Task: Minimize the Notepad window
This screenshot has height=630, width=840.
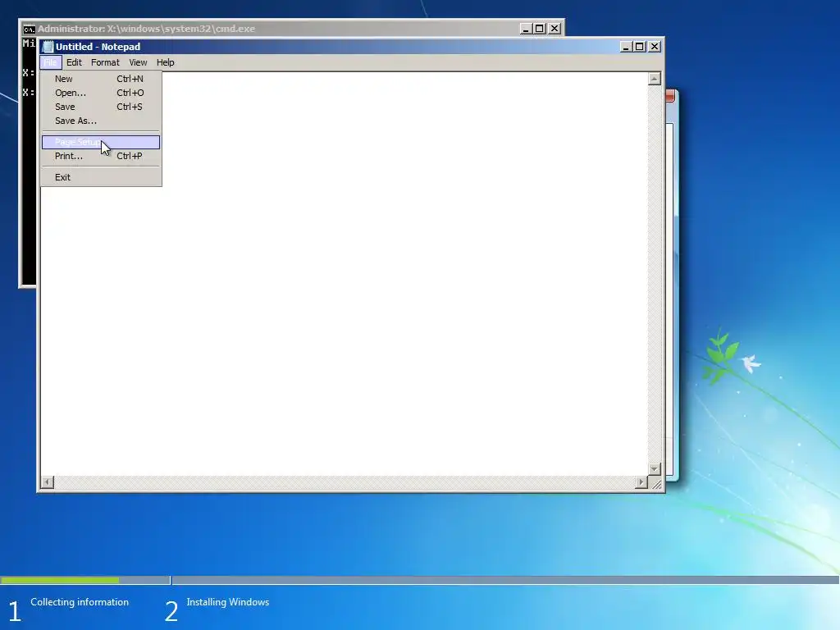Action: [x=625, y=47]
